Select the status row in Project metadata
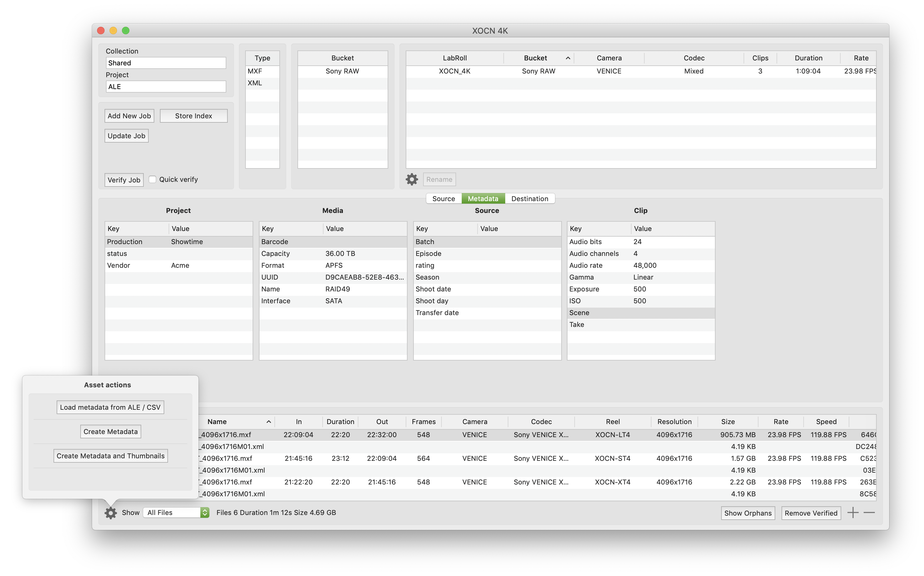Screen dimensions: 924x576 [x=179, y=254]
